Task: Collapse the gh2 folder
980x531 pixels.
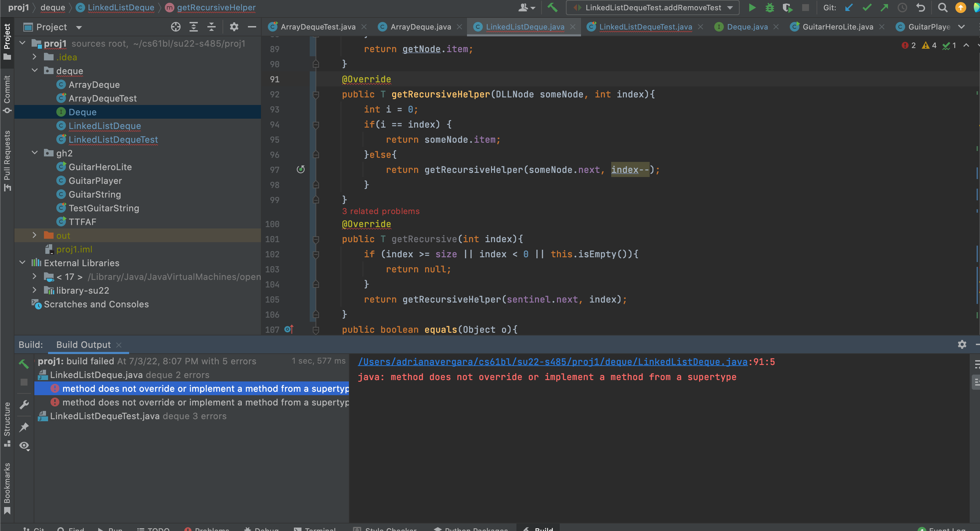Action: point(35,153)
